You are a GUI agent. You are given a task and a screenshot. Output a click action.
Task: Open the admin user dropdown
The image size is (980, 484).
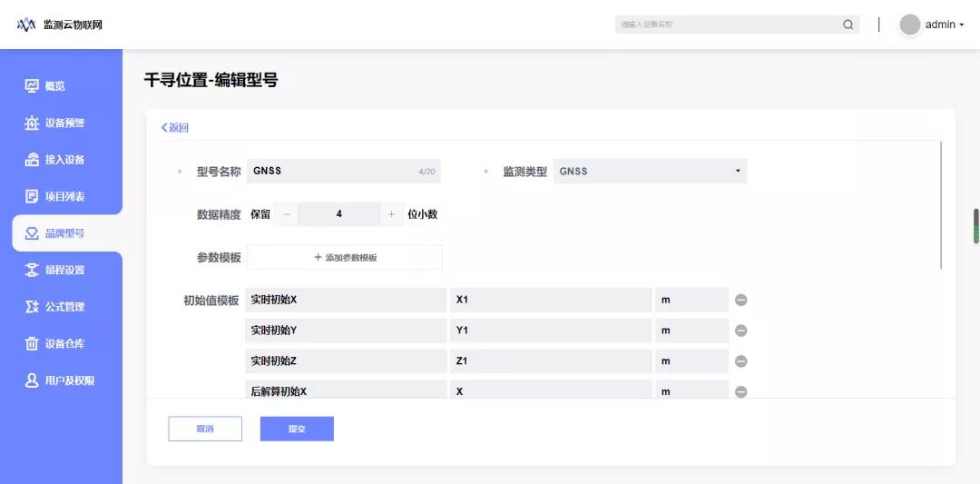coord(945,25)
